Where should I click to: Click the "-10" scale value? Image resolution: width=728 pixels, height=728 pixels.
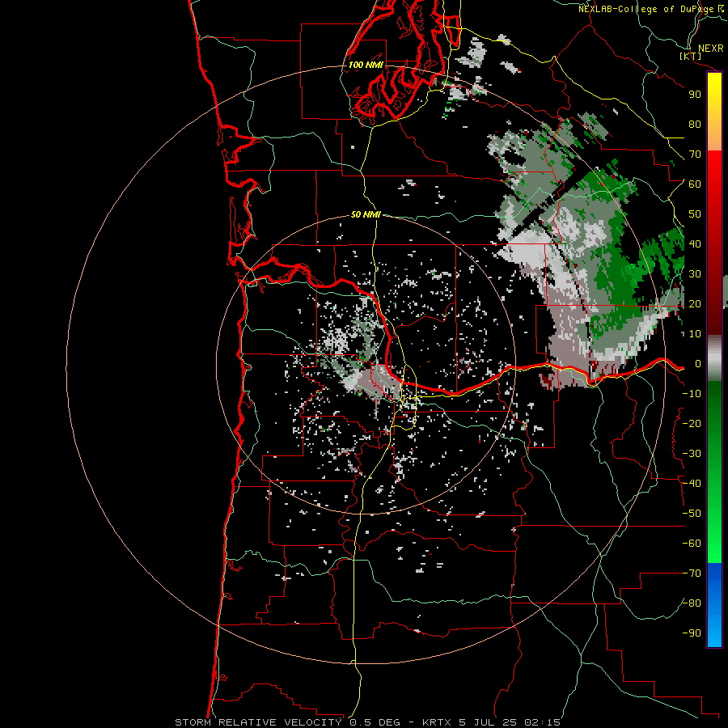tap(692, 394)
